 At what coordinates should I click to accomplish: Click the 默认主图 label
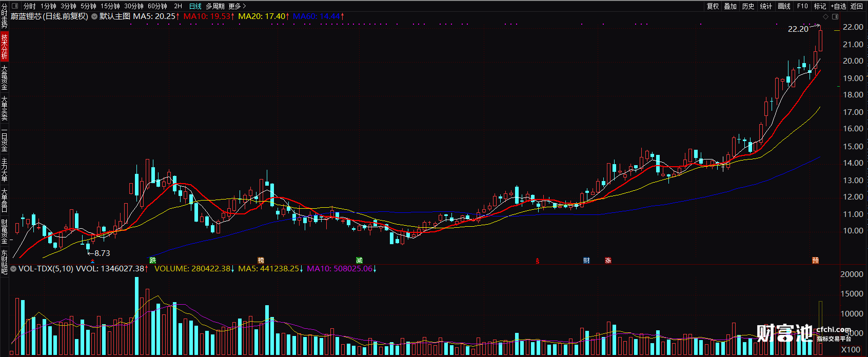pos(115,16)
